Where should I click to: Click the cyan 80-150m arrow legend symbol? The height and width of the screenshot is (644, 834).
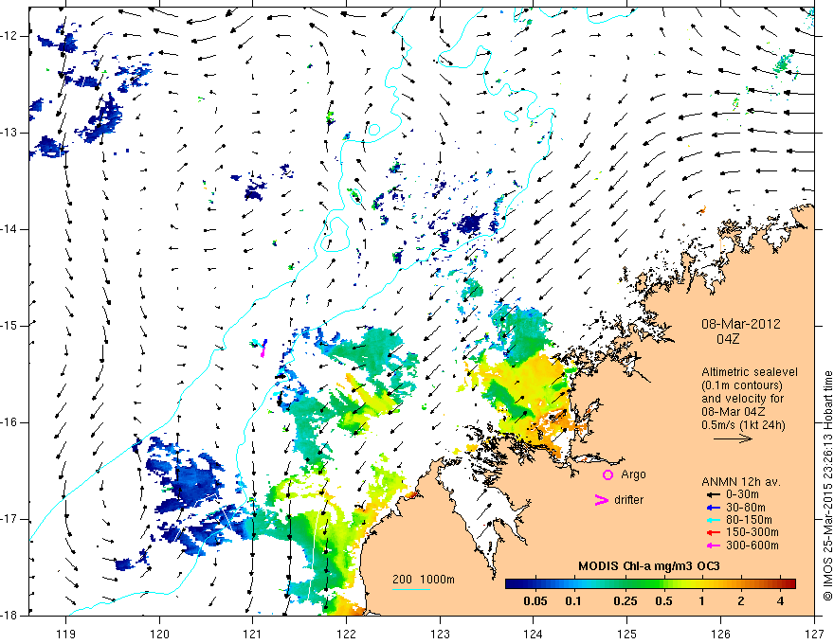713,520
